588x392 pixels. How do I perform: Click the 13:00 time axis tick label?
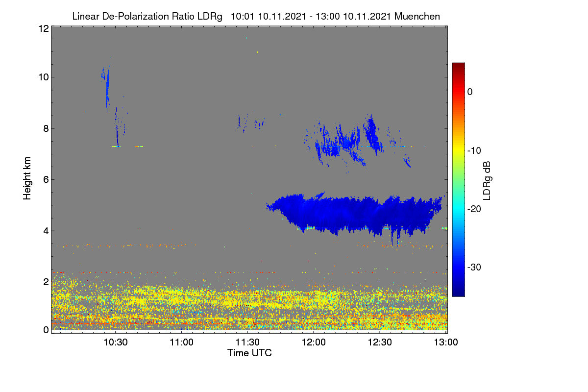pyautogui.click(x=446, y=343)
